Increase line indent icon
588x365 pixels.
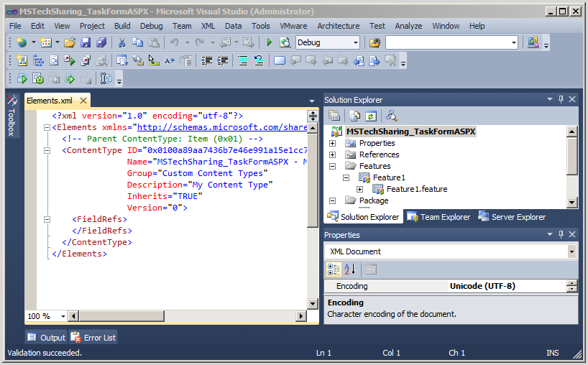pyautogui.click(x=223, y=60)
